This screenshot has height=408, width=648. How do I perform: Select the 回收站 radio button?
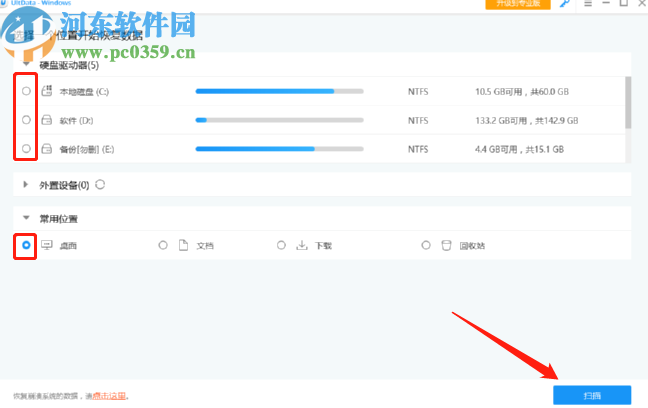coord(426,245)
